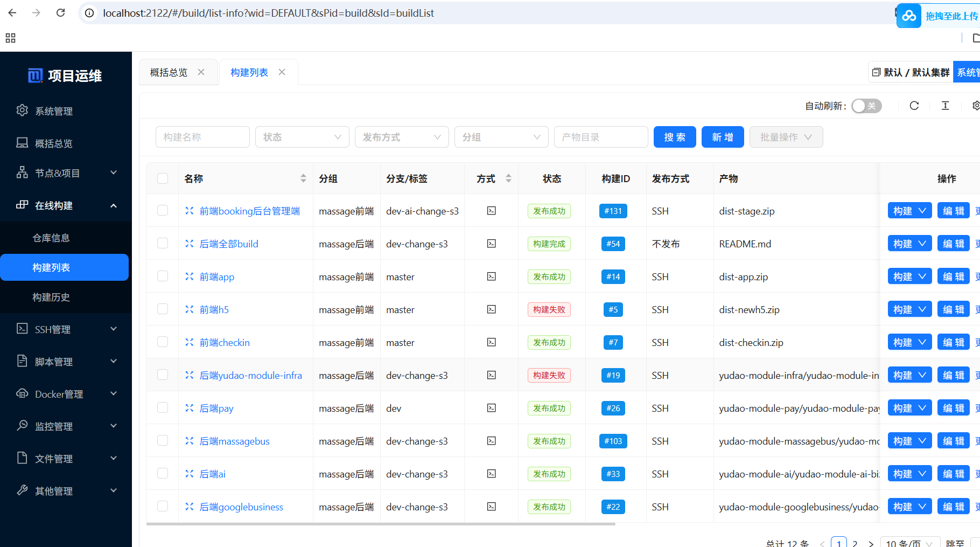Expand the 脚本管理 sidebar menu
980x547 pixels.
coord(66,362)
